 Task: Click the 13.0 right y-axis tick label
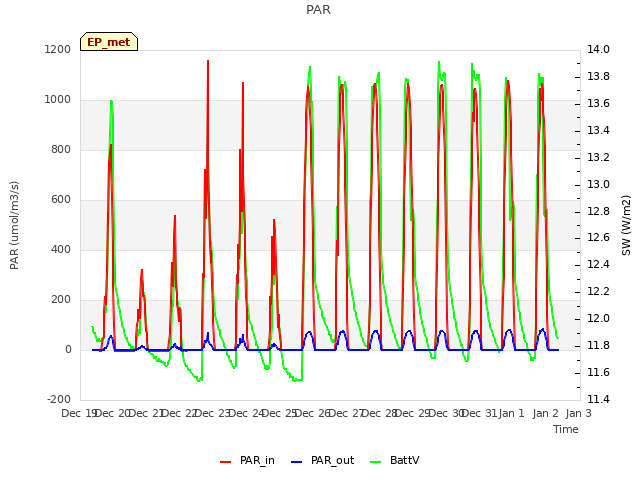[598, 184]
